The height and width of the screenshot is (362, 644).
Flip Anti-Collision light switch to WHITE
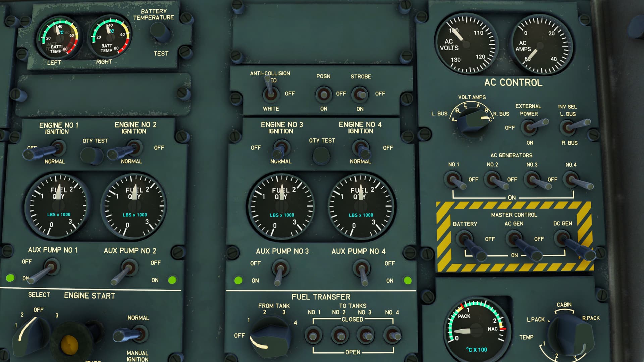(271, 94)
